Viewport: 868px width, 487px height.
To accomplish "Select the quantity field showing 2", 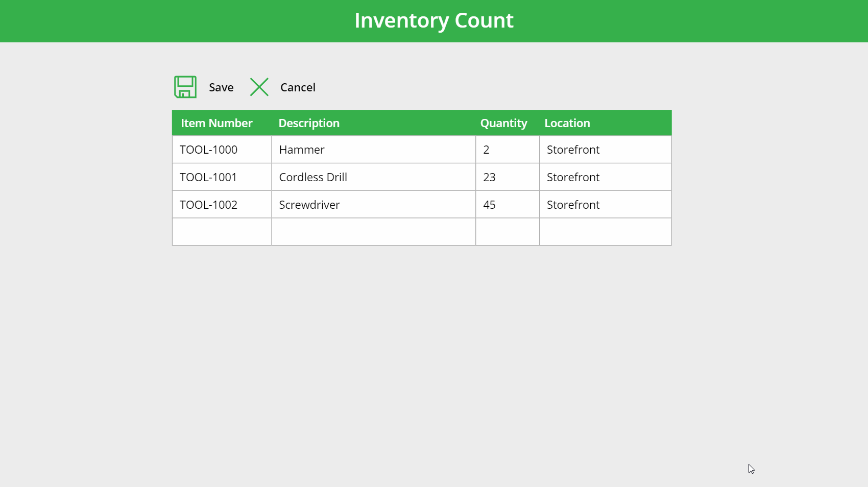I will 507,150.
